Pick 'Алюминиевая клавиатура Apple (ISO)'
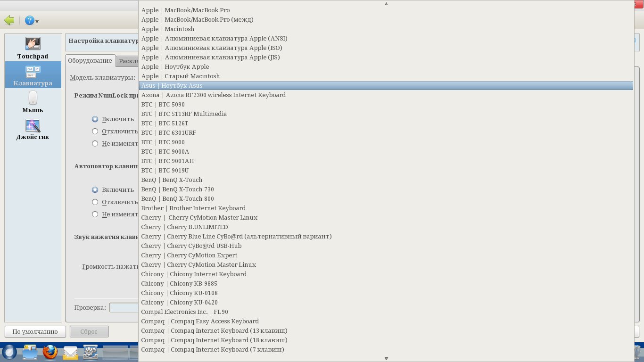Viewport: 644px width, 362px height. (386, 48)
